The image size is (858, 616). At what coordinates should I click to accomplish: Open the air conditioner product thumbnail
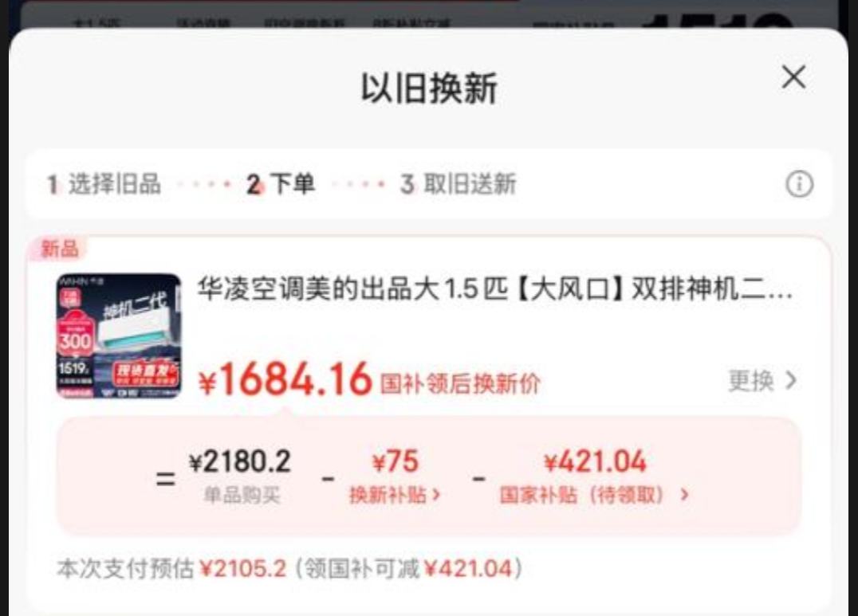(119, 335)
